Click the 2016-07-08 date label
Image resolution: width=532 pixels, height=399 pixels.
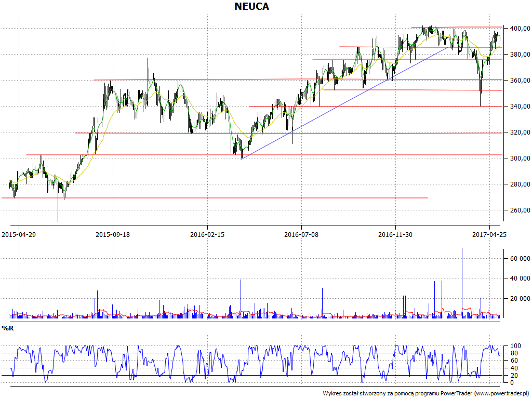(301, 234)
